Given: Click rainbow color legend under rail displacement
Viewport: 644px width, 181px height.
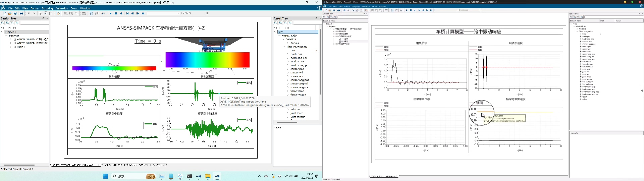Looking at the screenshot, I should click(x=114, y=68).
